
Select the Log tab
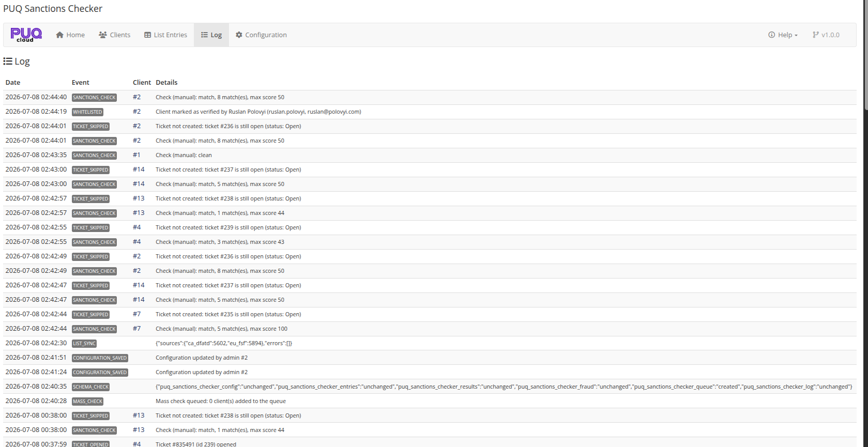[x=211, y=35]
